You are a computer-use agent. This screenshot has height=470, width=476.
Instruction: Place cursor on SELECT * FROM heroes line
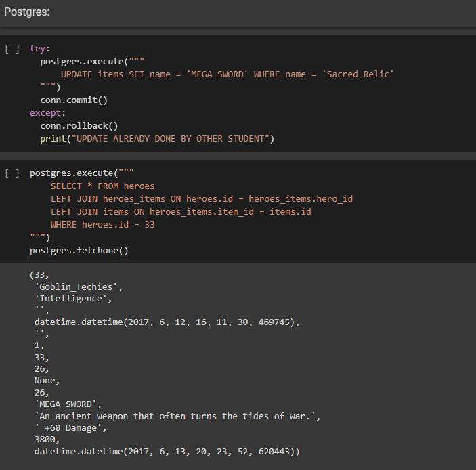click(x=102, y=186)
